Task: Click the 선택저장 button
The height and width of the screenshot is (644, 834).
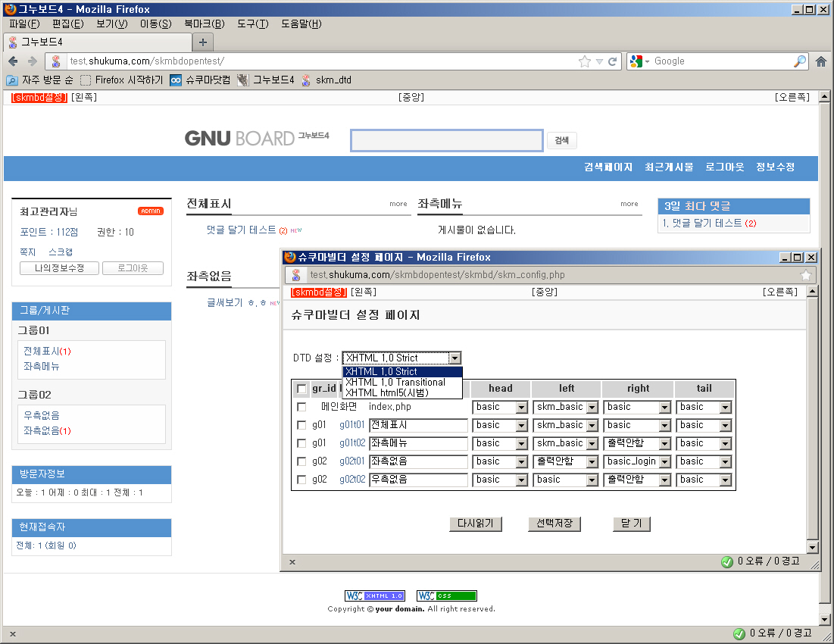Action: click(x=554, y=524)
